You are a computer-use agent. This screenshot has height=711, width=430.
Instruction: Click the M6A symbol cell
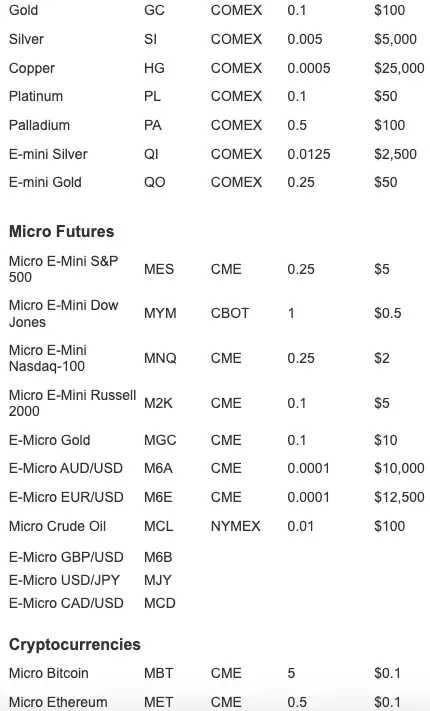(x=158, y=468)
